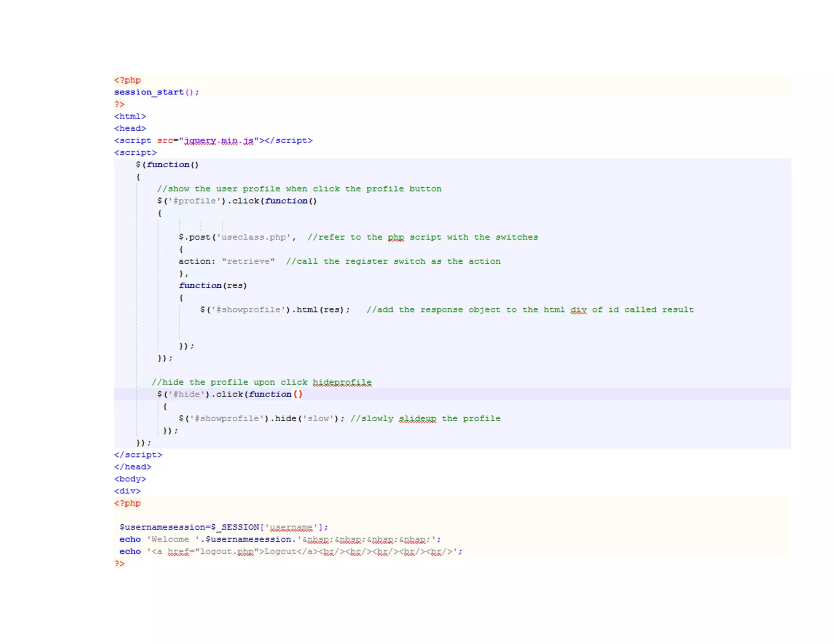Click the '#hide' selector string
834x644 pixels.
tap(187, 394)
